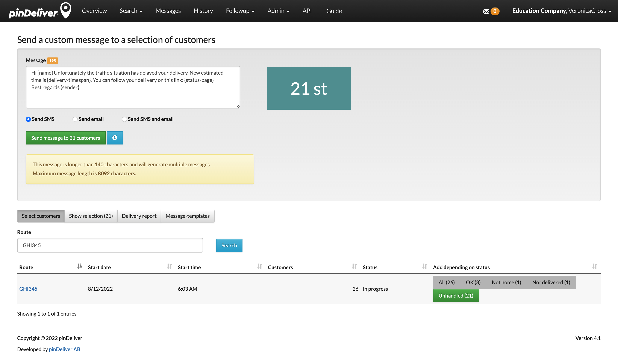Select the Send SMS radio button

[x=28, y=119]
